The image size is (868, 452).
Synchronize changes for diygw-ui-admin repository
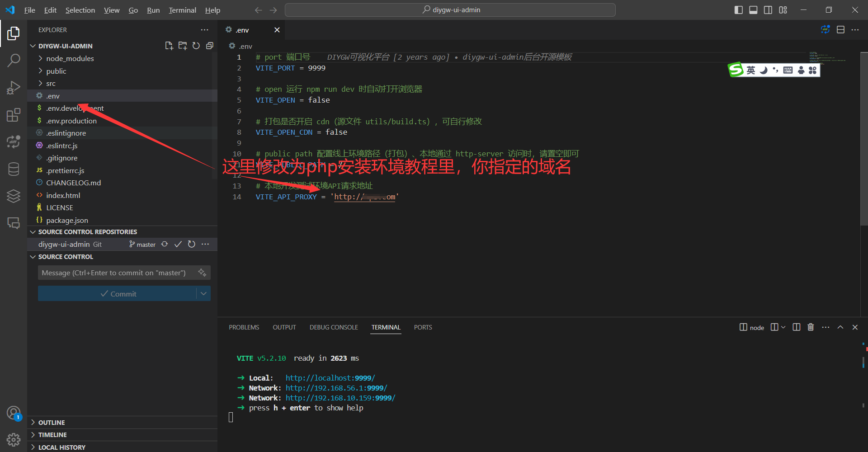165,244
